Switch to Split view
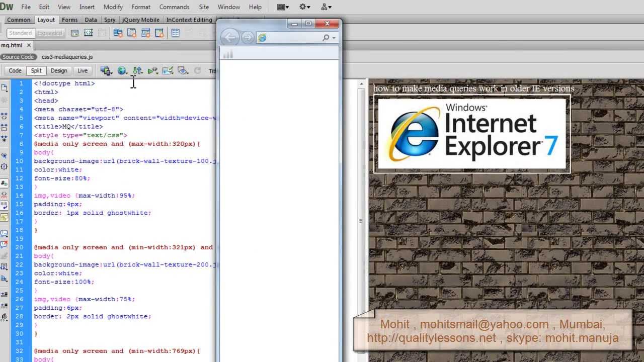This screenshot has height=362, width=644. pos(36,71)
